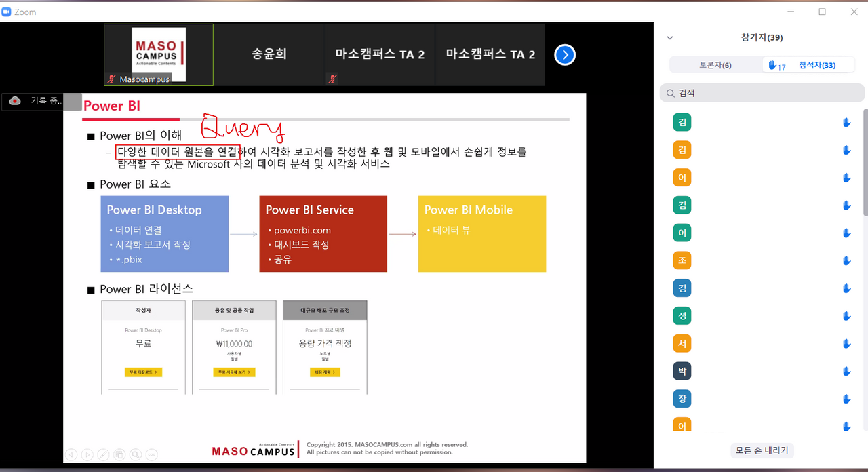Click the previous slide arrow on presentation

coord(71,454)
